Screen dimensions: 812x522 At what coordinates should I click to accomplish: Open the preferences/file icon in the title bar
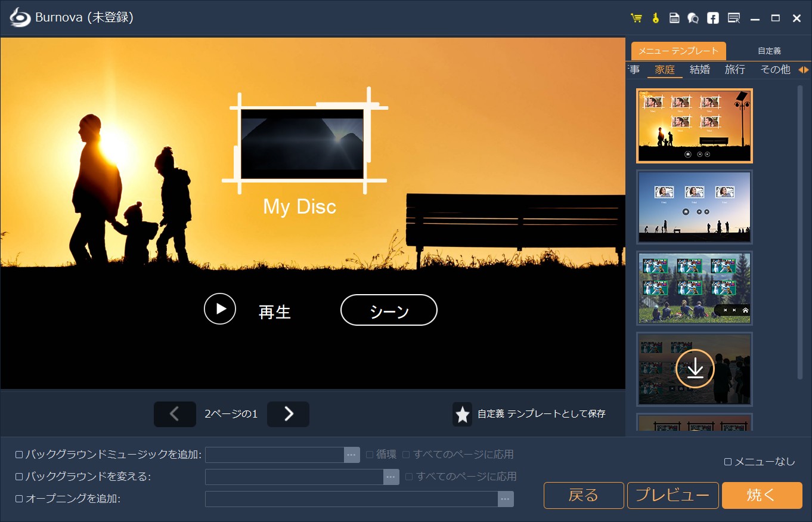point(674,17)
